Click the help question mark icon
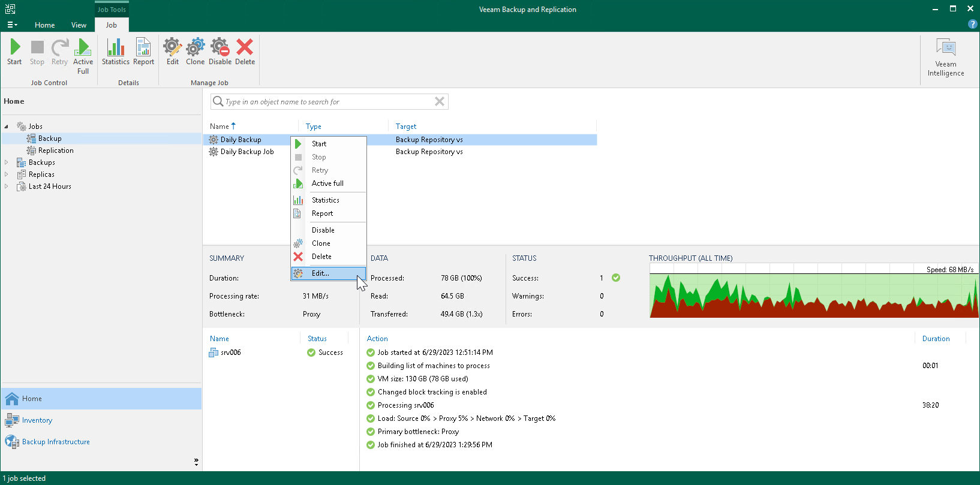The height and width of the screenshot is (485, 980). (x=973, y=24)
